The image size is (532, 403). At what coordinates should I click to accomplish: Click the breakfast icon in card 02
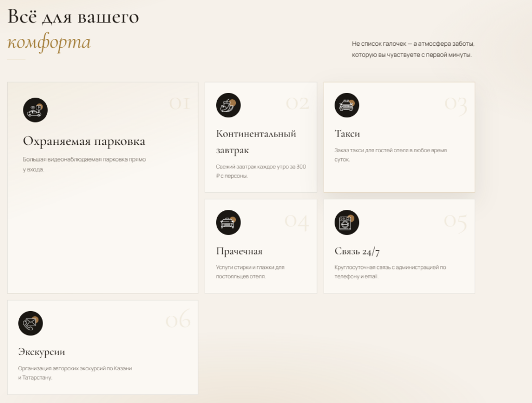click(229, 105)
